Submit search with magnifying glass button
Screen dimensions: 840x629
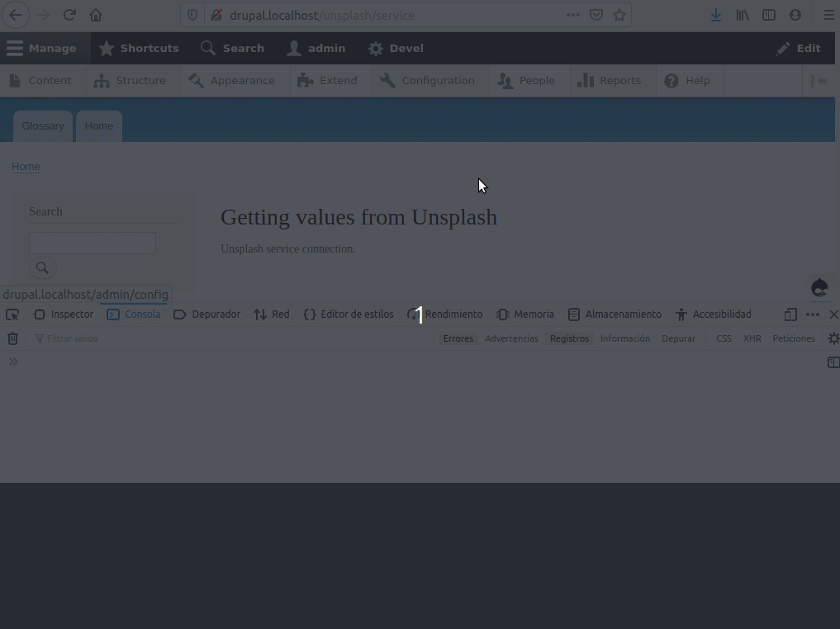pyautogui.click(x=42, y=267)
